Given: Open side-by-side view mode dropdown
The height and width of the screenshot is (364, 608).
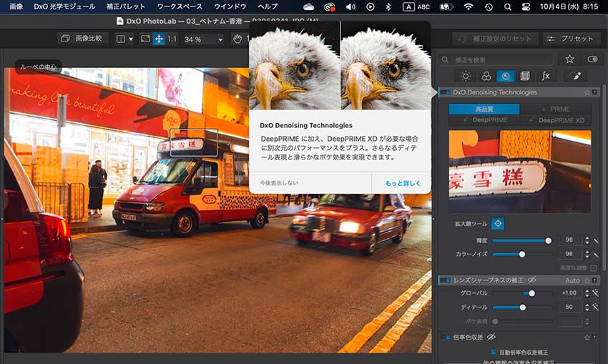Looking at the screenshot, I should 124,39.
